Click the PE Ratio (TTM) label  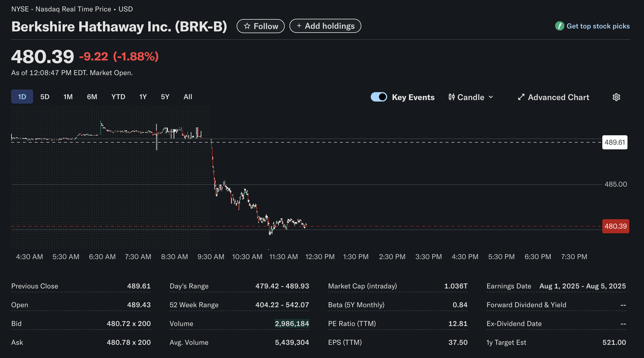[352, 324]
